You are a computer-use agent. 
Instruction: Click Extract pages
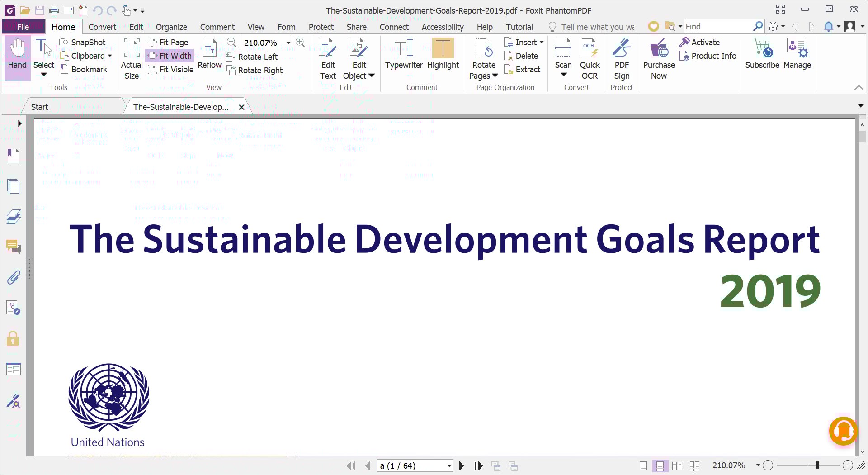[x=522, y=69]
